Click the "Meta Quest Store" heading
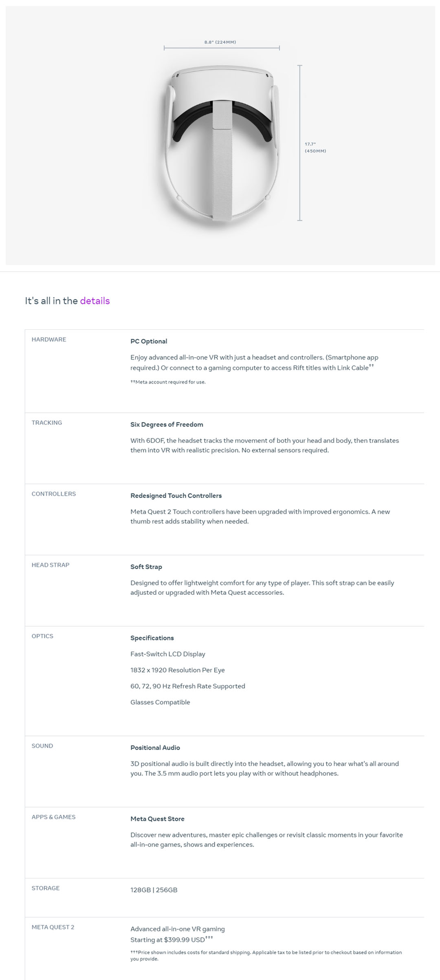440x980 pixels. point(157,819)
